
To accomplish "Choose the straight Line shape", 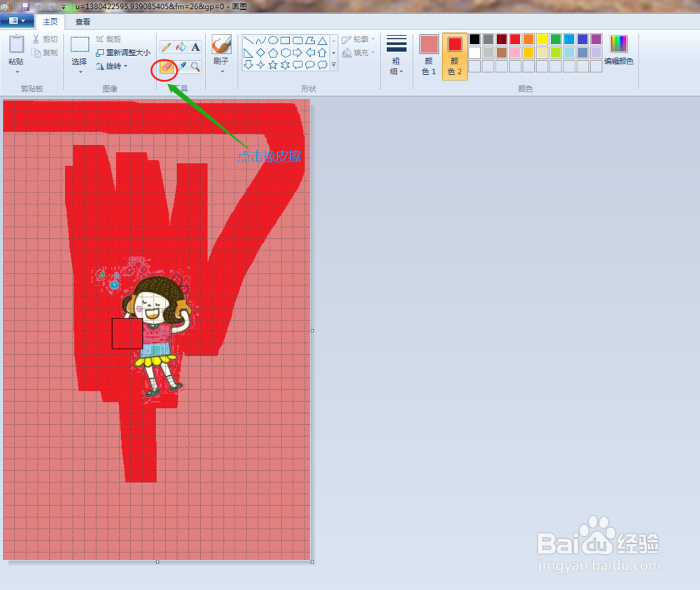I will pos(248,41).
